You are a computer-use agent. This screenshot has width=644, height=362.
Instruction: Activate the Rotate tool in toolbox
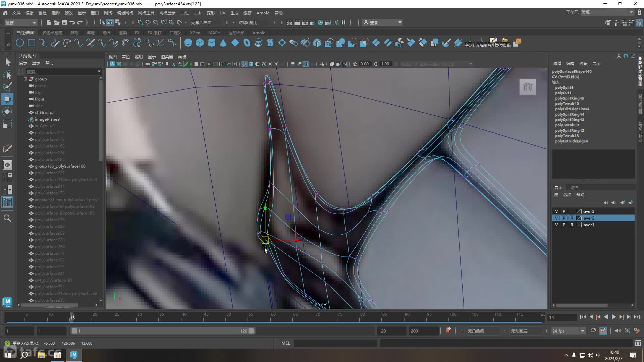tap(7, 112)
